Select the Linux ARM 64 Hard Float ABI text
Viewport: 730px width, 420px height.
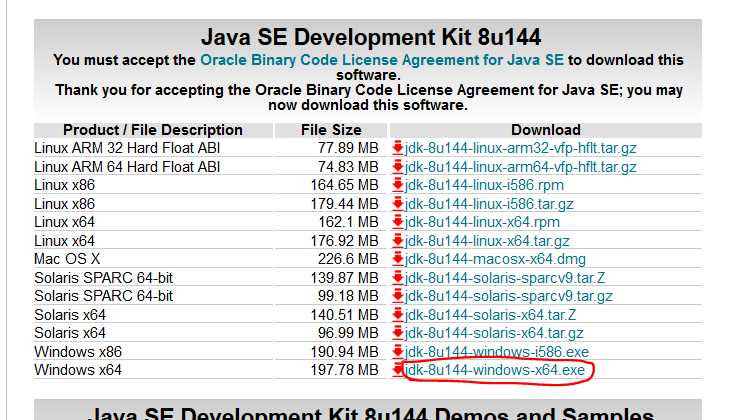[x=127, y=167]
